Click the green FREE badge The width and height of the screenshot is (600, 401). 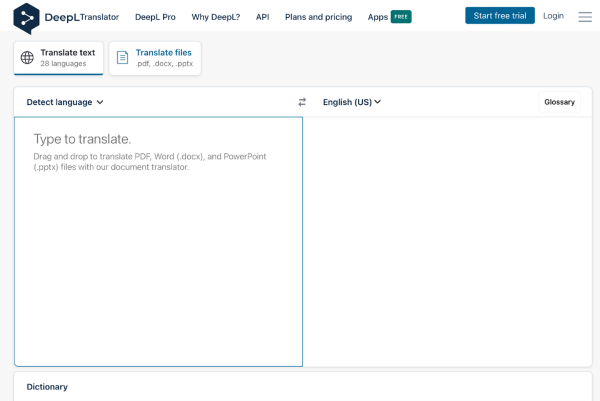point(401,17)
